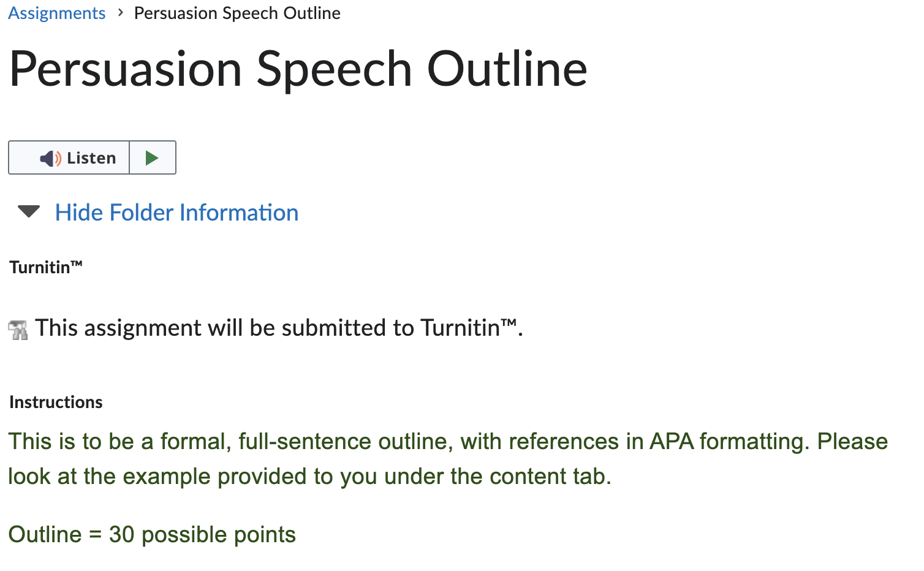Click the line 'look at the example provided'

[x=310, y=476]
